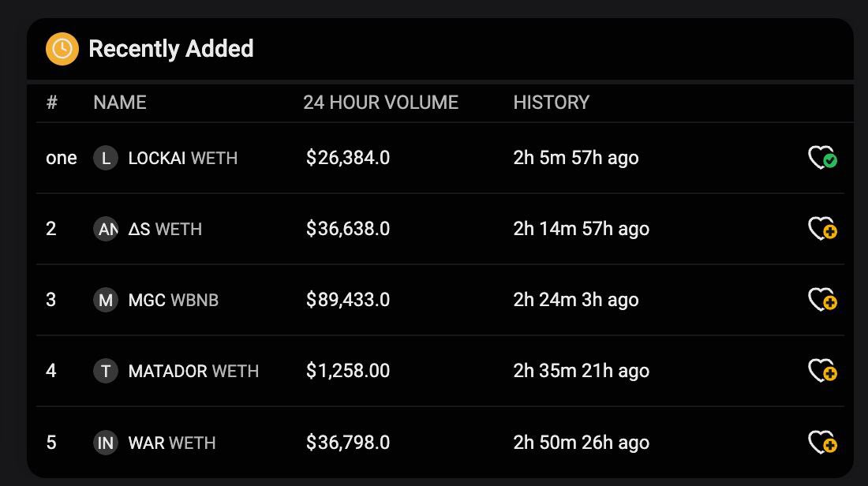Favorite the WAR WETH pair heart icon
Screen dimensions: 868x486
822,443
